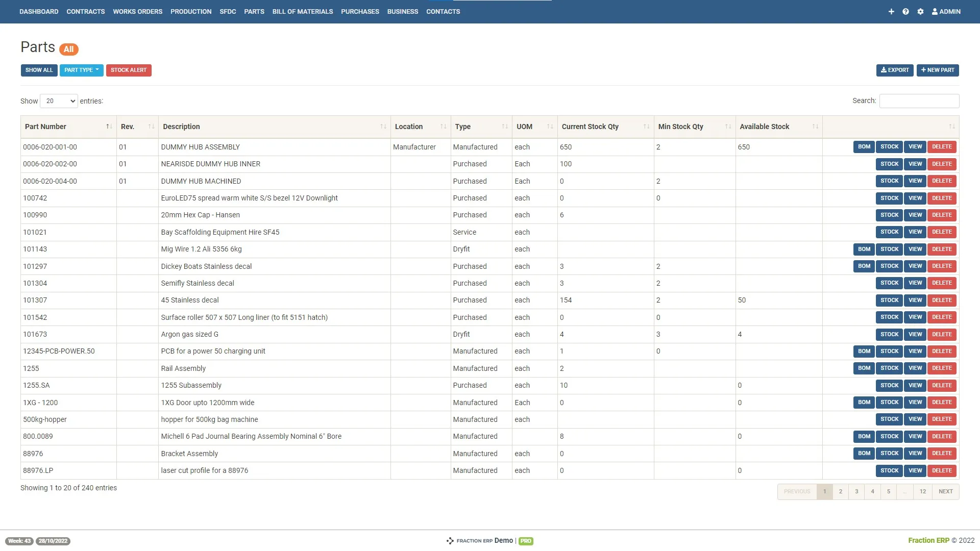Image resolution: width=980 pixels, height=551 pixels.
Task: Enable visibility for All parts badge
Action: point(69,48)
